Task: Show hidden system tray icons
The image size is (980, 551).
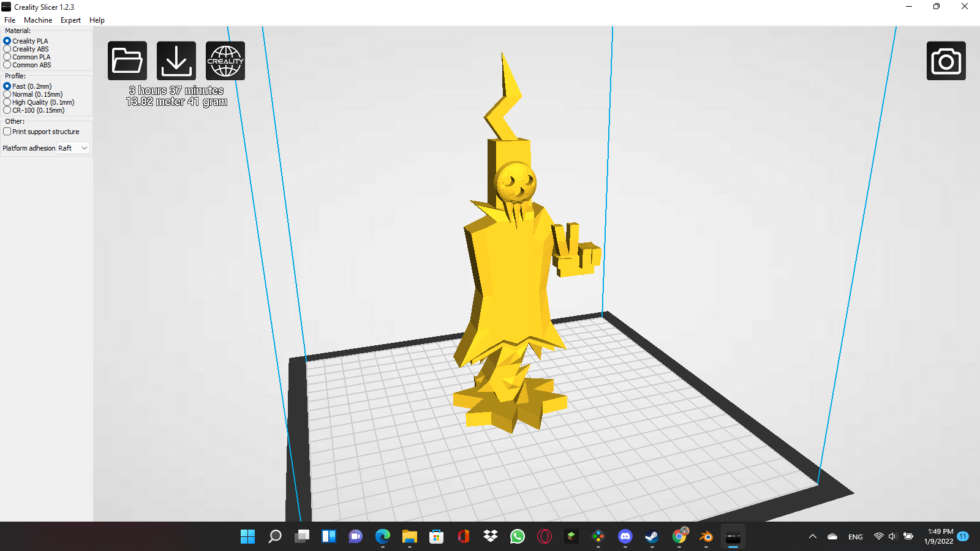Action: pos(813,537)
